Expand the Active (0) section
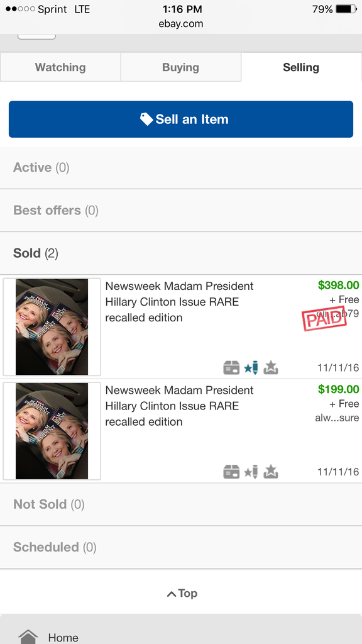362x644 pixels. point(181,167)
